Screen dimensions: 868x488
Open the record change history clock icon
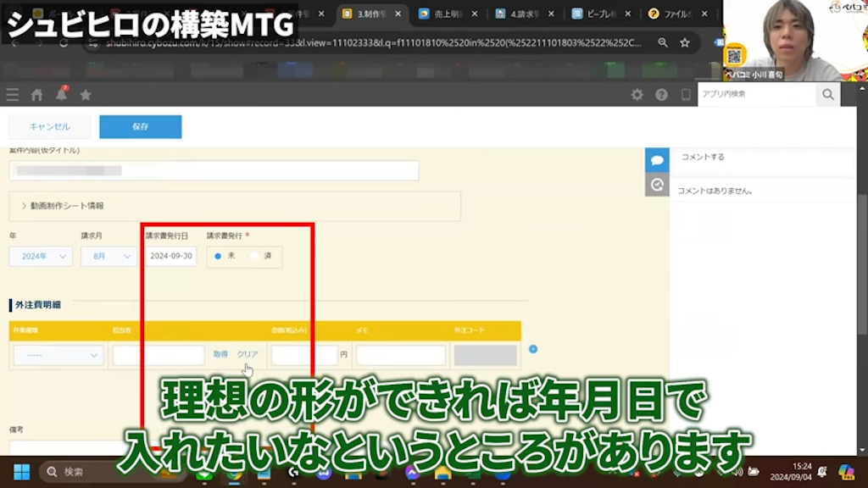pos(657,183)
